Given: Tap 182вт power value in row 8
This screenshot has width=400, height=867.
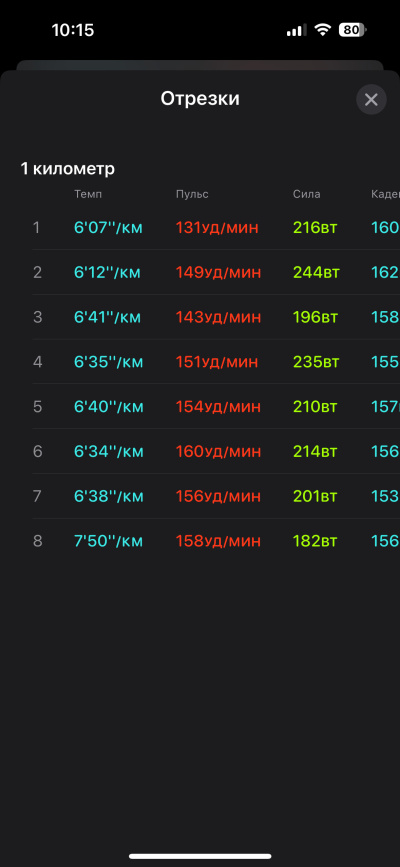Looking at the screenshot, I should (315, 541).
